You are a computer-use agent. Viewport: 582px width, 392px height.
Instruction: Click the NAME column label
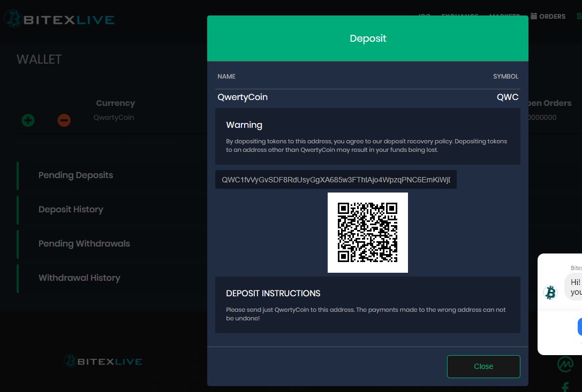point(226,76)
